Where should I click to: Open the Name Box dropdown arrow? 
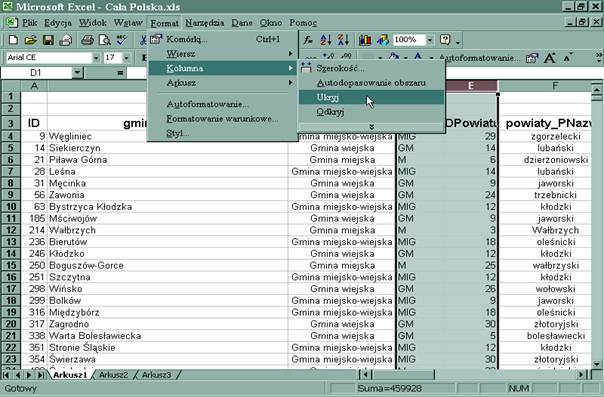point(77,72)
